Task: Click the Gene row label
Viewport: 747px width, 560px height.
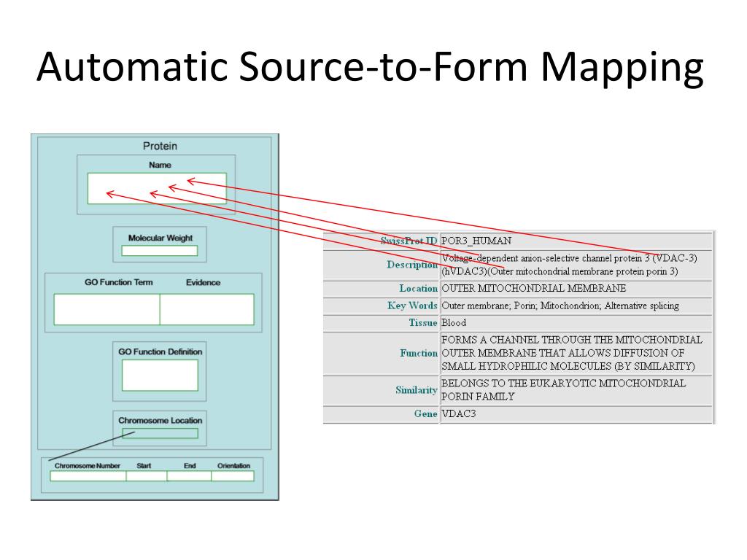Action: tap(425, 413)
